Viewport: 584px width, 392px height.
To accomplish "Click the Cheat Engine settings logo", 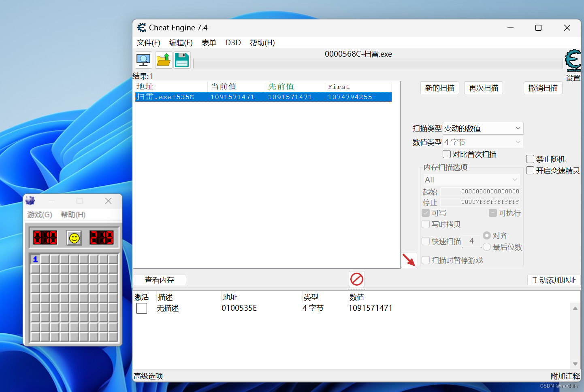I will tap(573, 61).
